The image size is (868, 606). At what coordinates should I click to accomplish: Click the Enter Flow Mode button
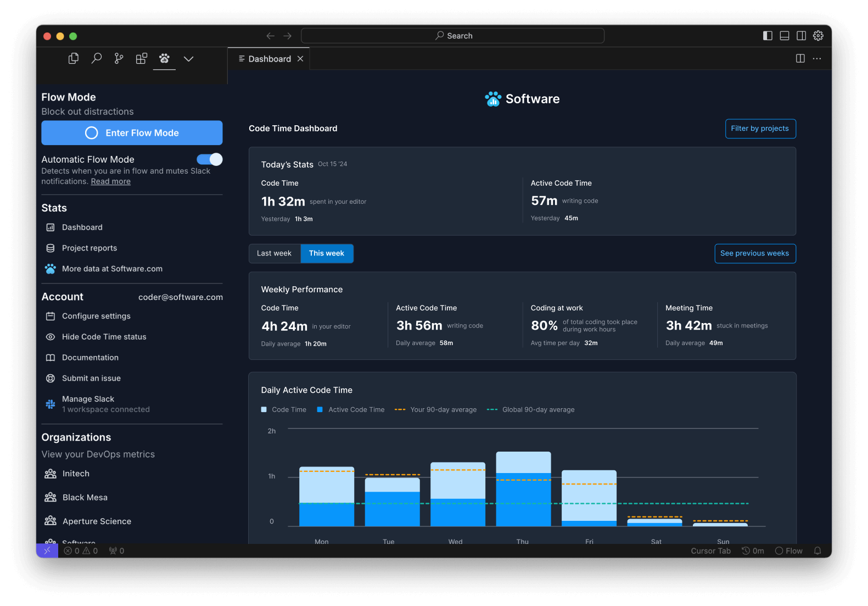coord(132,133)
